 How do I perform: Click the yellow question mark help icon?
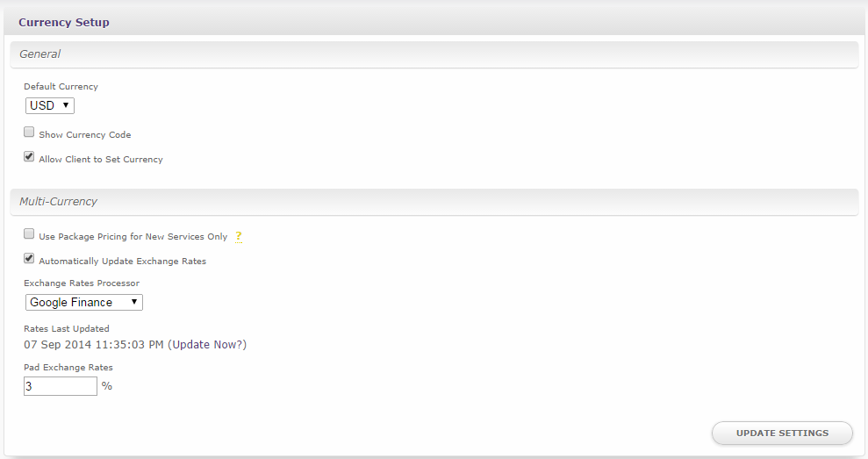pyautogui.click(x=238, y=236)
